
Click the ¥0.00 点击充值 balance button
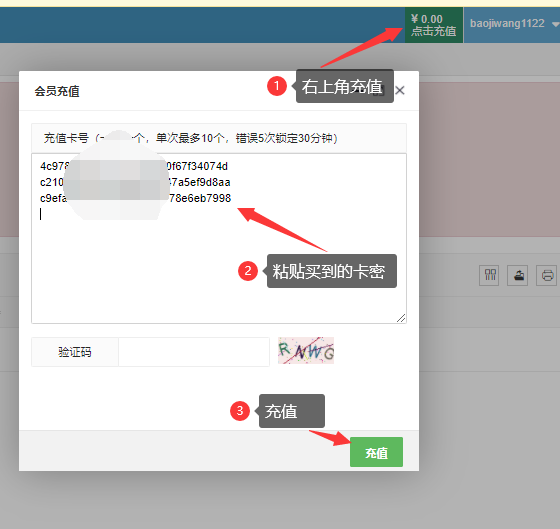(x=434, y=25)
